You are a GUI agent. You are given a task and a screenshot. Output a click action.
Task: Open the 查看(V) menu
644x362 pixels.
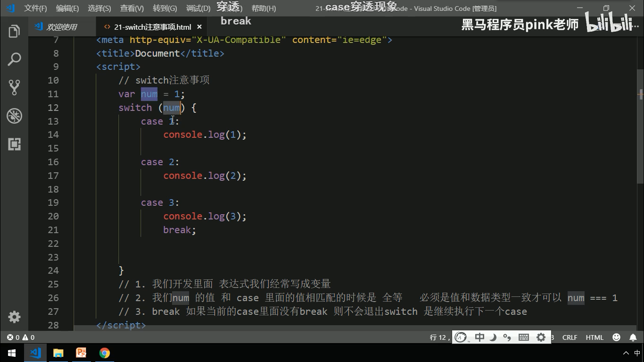132,8
